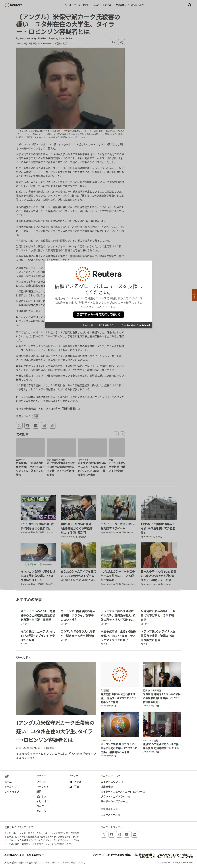This screenshot has width=197, height=868.
Task: Click the camera icon beside 写真
Action: click(x=70, y=787)
